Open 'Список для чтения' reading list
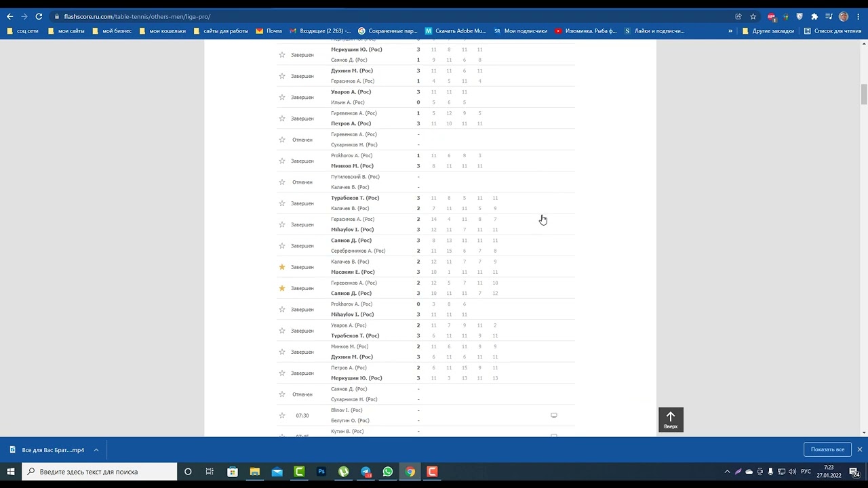The height and width of the screenshot is (488, 868). pyautogui.click(x=833, y=30)
